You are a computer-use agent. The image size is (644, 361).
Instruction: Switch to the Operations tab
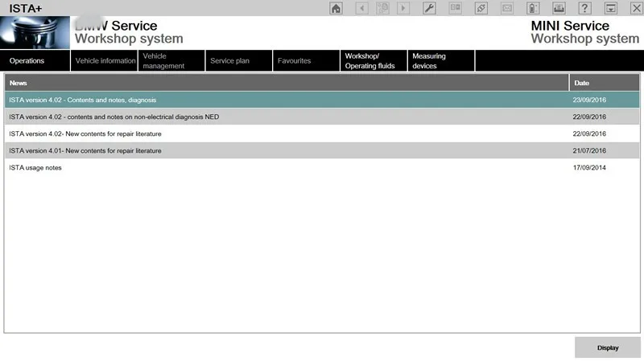35,61
